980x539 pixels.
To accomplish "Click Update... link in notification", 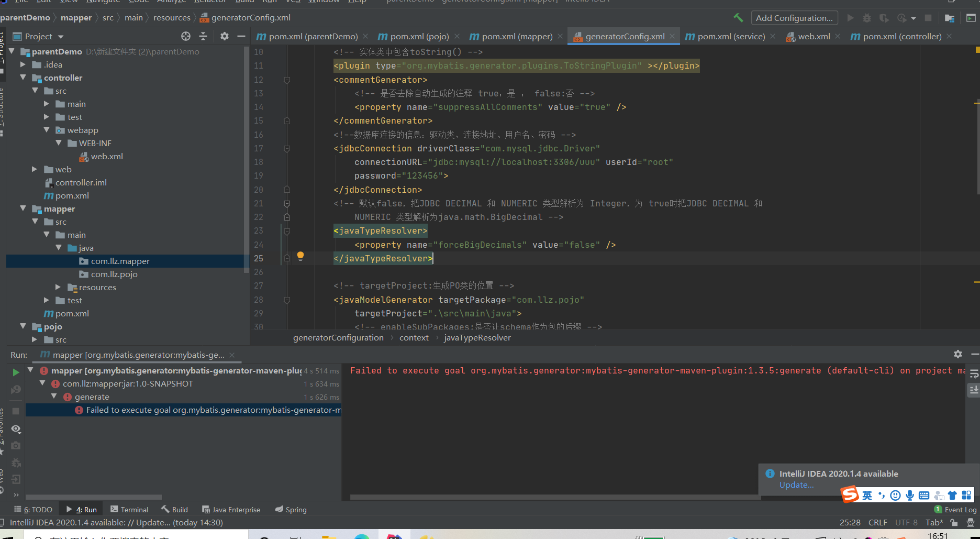I will 796,485.
